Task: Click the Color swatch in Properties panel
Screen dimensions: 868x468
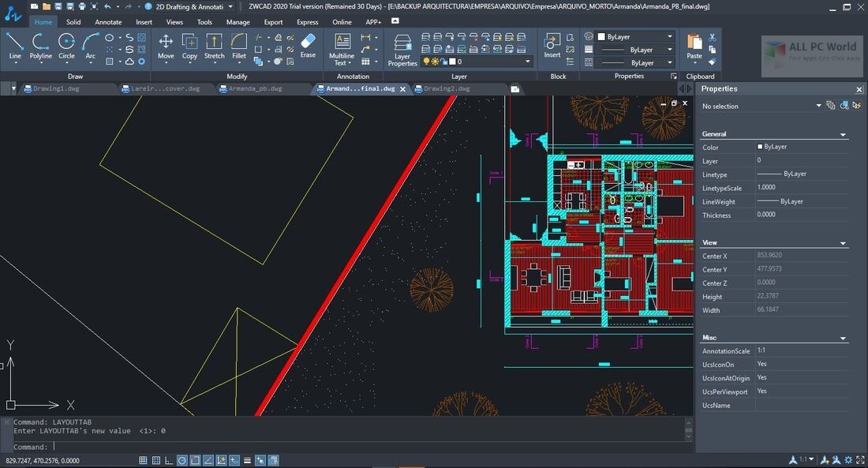Action: 760,148
